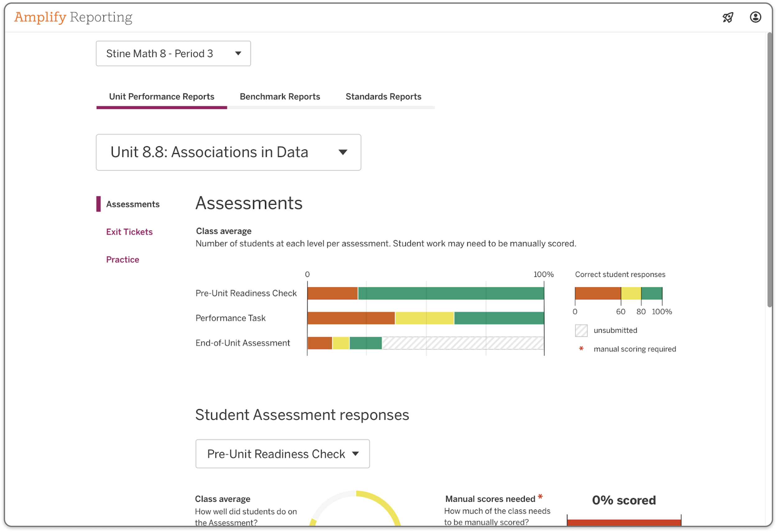
Task: Click the red manual scoring asterisk in legend
Action: [581, 349]
